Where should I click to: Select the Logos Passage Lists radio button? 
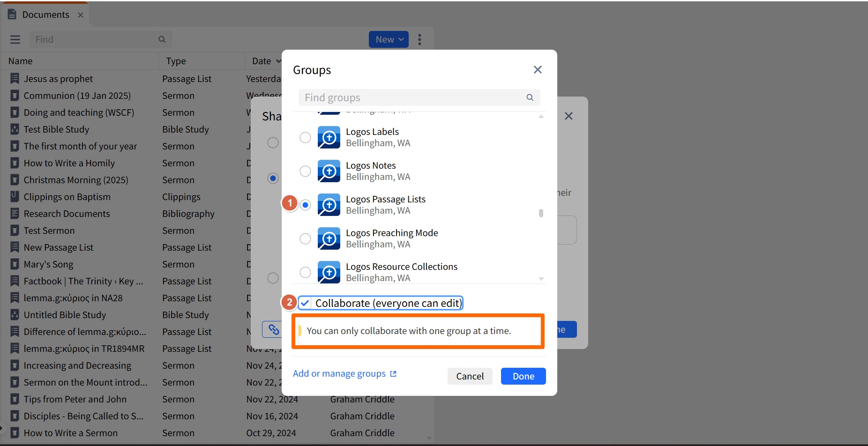pyautogui.click(x=305, y=205)
